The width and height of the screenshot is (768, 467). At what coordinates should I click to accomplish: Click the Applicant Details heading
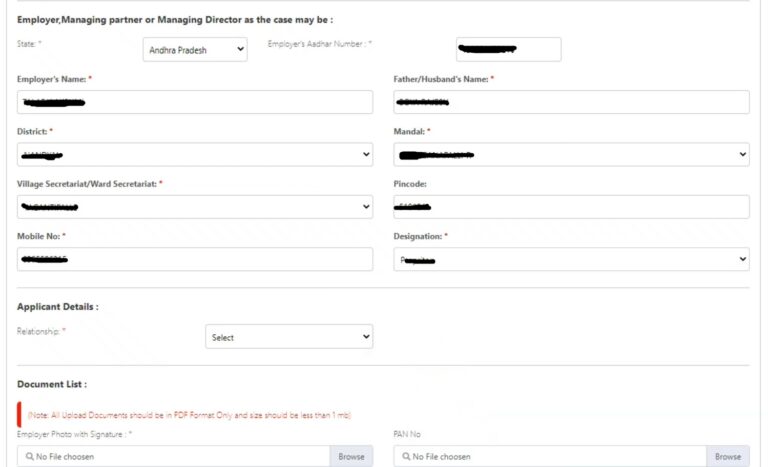click(x=57, y=307)
